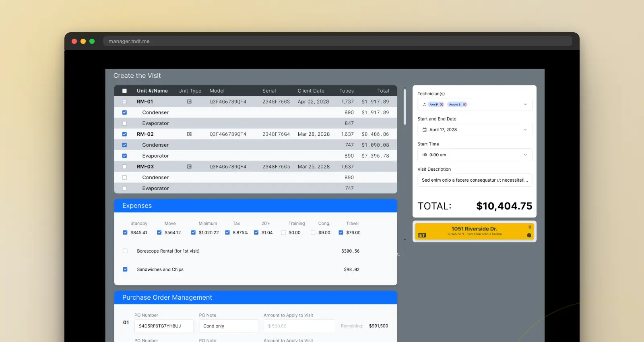Sort by the Model column header
This screenshot has width=644, height=342.
point(217,91)
